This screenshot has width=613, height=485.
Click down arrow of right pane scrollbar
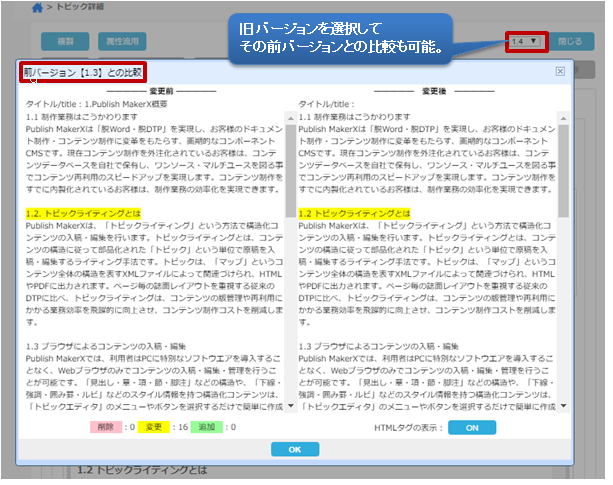click(x=563, y=406)
